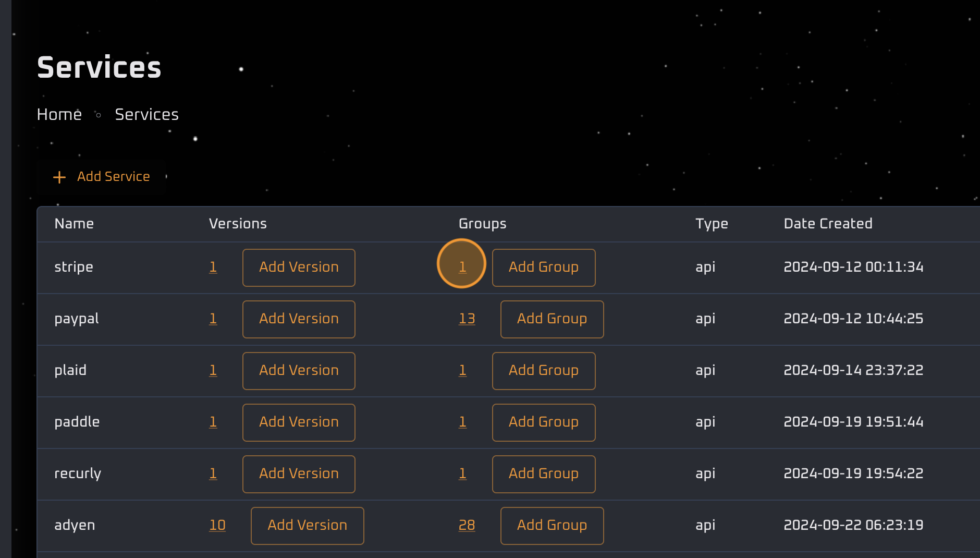Screen dimensions: 980x558
Task: Select the plaid service name
Action: [70, 370]
